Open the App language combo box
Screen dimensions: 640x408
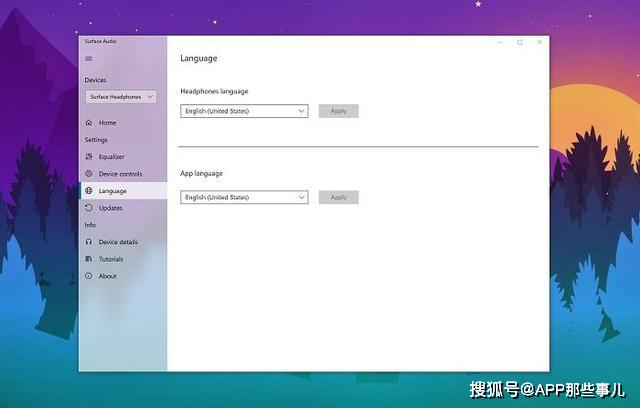[244, 197]
